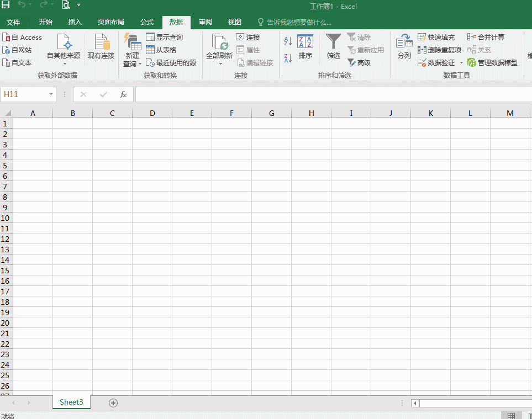The width and height of the screenshot is (532, 419).
Task: Click 最近使用的源 (Recent Sources)
Action: click(171, 63)
